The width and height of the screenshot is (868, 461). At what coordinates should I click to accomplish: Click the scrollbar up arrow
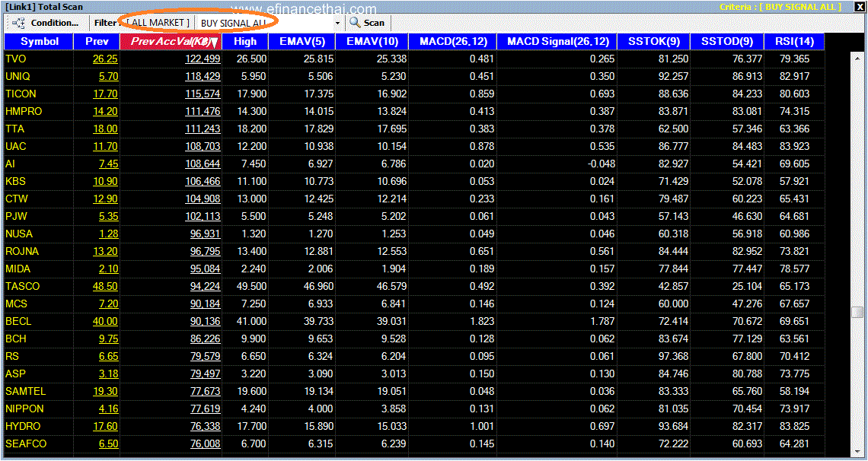(857, 58)
